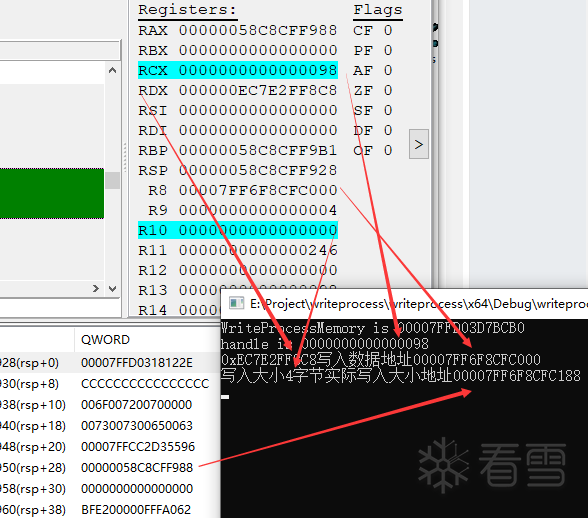Screen dimensions: 588x518
Task: Click the RSI register row
Action: coord(238,110)
